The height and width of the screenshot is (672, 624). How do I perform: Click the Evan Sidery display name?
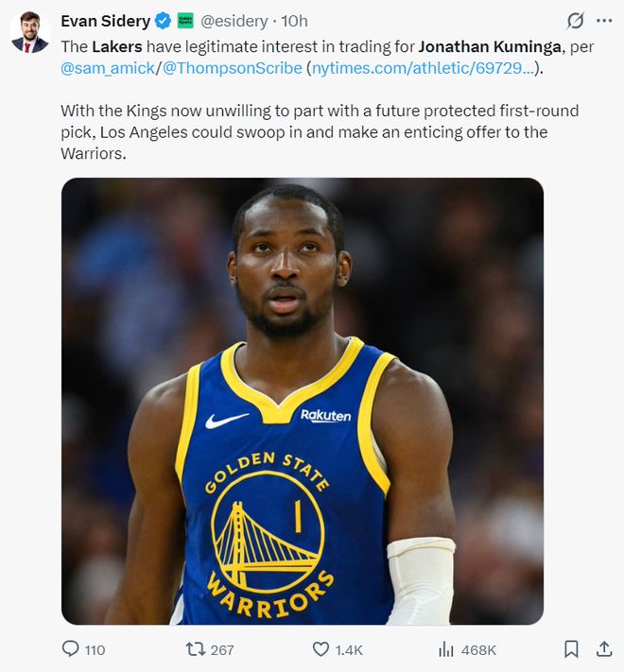pyautogui.click(x=105, y=21)
